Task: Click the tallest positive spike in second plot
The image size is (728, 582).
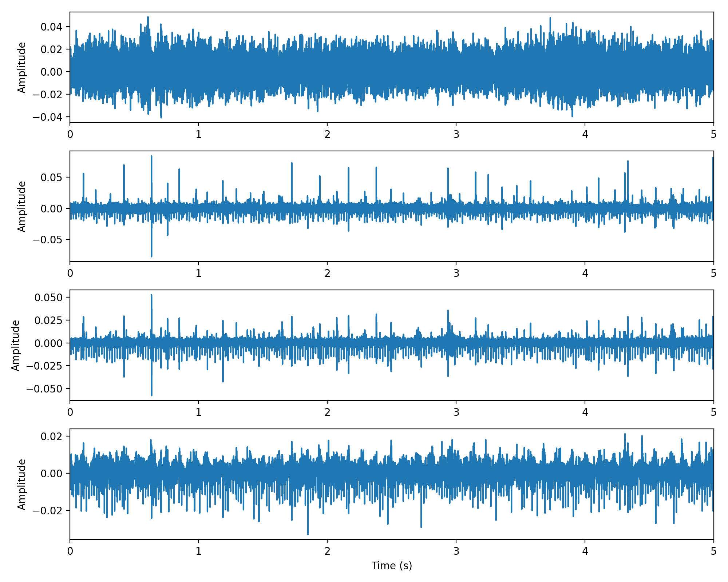Action: pos(151,157)
